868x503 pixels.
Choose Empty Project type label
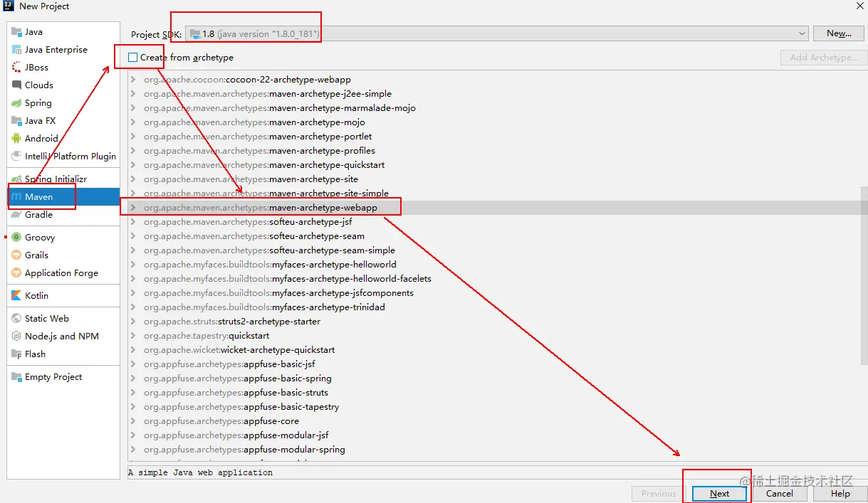pyautogui.click(x=53, y=377)
